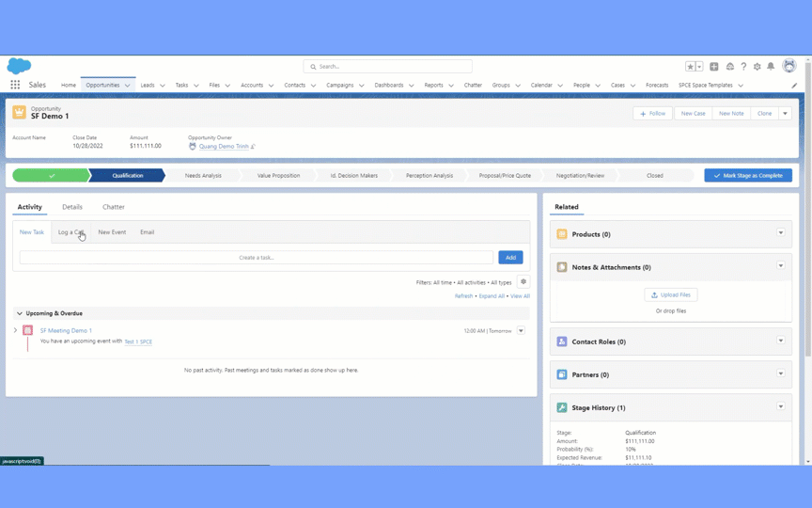Click the Products related list icon
This screenshot has height=508, width=812.
tap(562, 234)
